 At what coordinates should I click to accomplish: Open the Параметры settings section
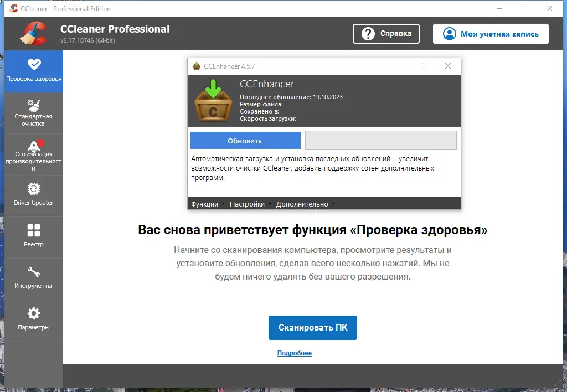[34, 320]
